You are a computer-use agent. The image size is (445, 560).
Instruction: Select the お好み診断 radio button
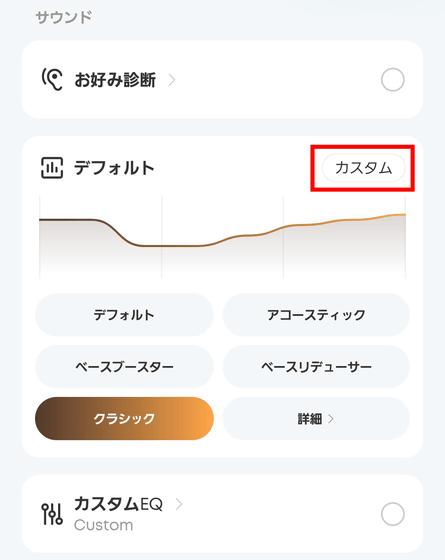392,80
